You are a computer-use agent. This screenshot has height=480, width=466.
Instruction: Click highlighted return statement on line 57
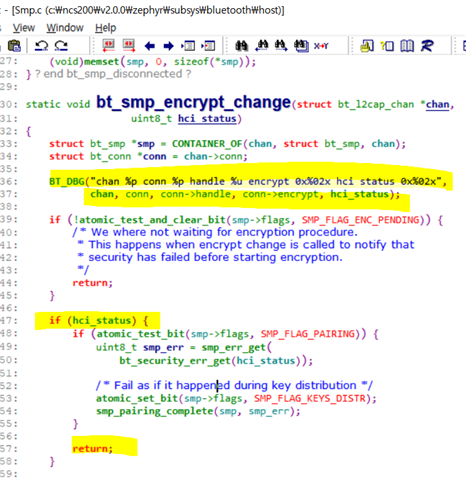pyautogui.click(x=93, y=449)
